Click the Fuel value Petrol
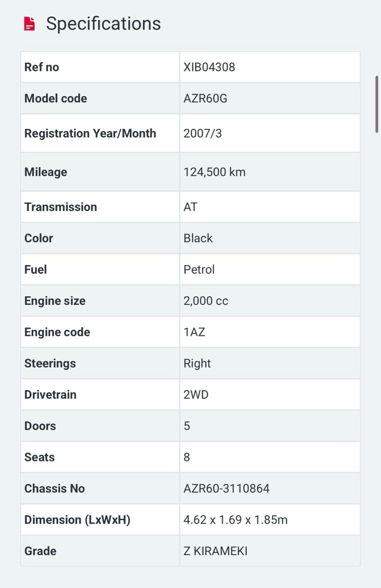The height and width of the screenshot is (588, 381). click(199, 270)
